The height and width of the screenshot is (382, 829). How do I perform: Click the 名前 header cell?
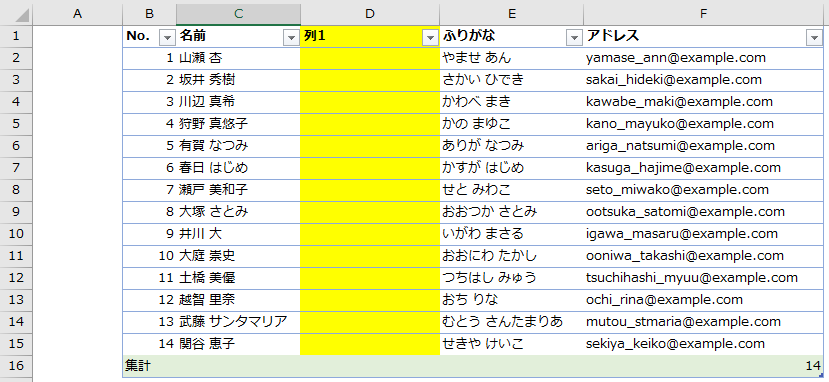pos(238,36)
